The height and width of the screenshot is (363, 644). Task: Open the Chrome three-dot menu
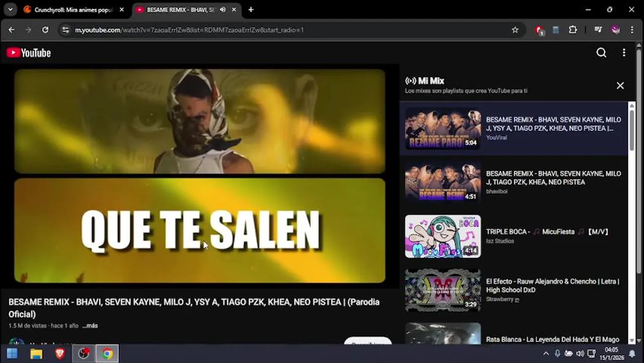point(632,30)
